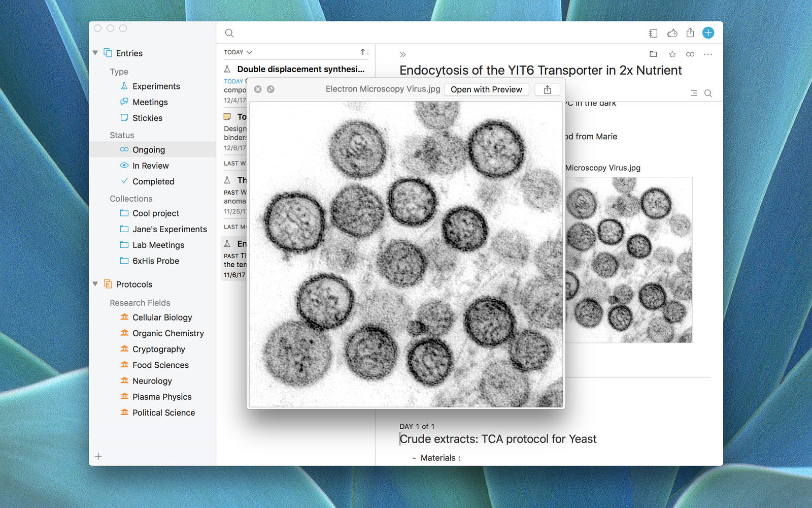Star the Endocytosis entry as favorite
Viewport: 812px width, 508px height.
click(672, 54)
